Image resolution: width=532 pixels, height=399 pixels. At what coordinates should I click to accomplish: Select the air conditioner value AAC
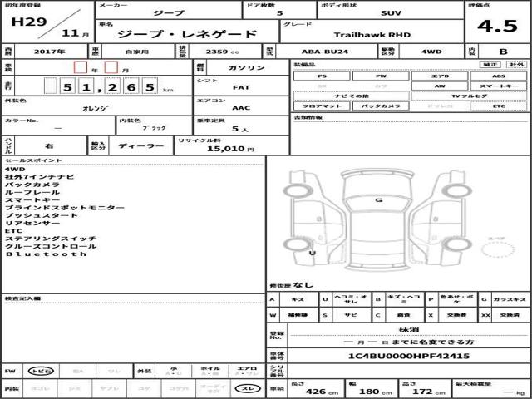click(241, 108)
